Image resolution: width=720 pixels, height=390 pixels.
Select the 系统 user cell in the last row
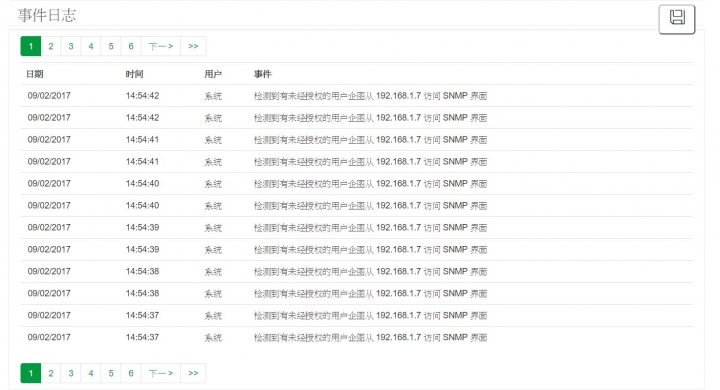point(213,338)
